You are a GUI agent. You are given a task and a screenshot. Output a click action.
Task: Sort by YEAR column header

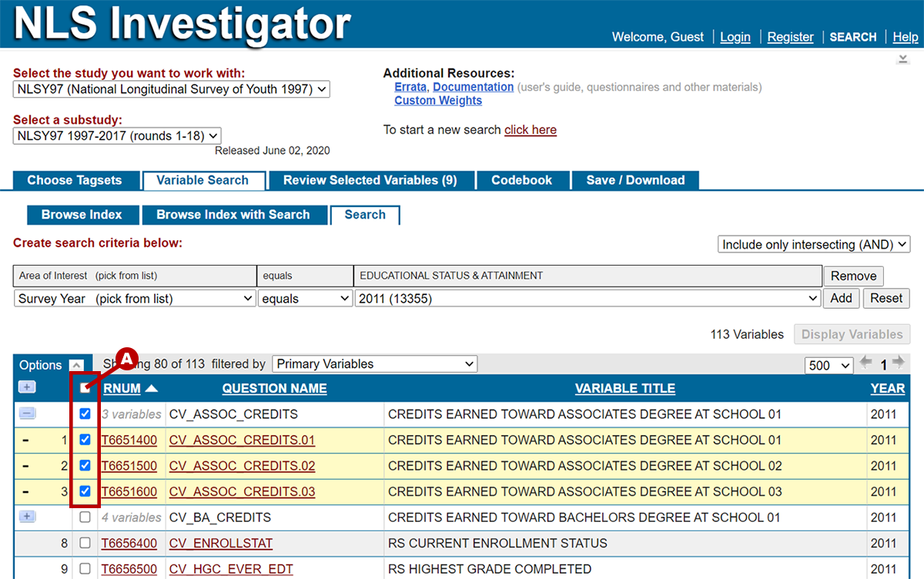(888, 389)
